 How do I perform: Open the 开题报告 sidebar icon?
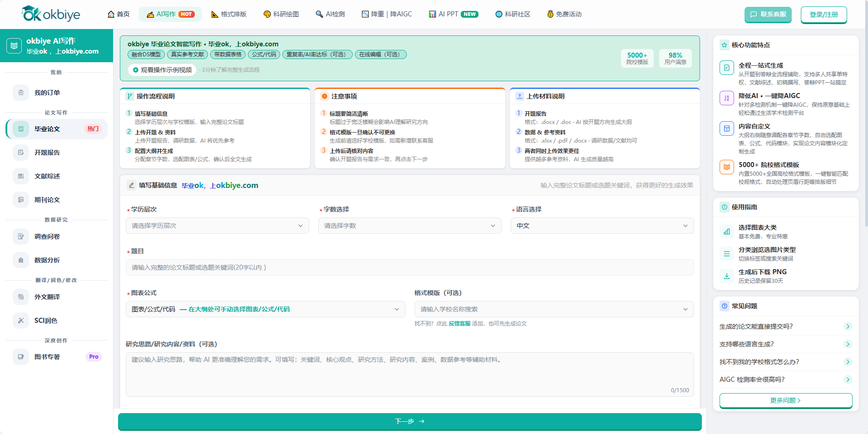coord(21,153)
